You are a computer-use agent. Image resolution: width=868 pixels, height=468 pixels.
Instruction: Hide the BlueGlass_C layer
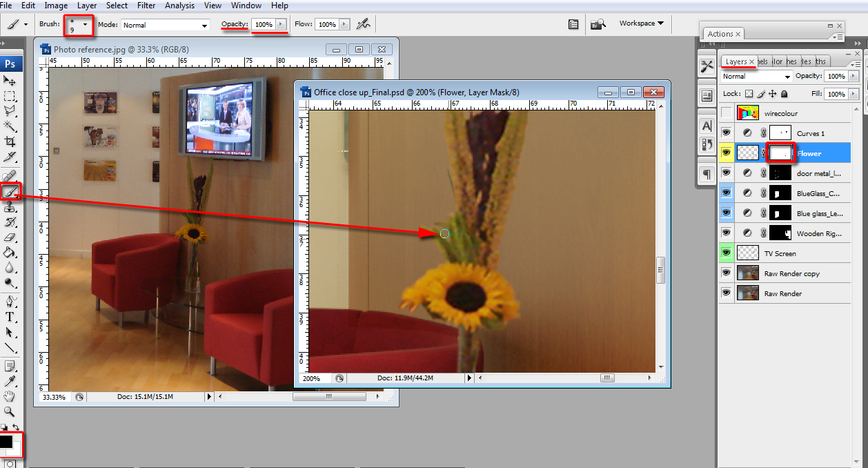point(725,193)
